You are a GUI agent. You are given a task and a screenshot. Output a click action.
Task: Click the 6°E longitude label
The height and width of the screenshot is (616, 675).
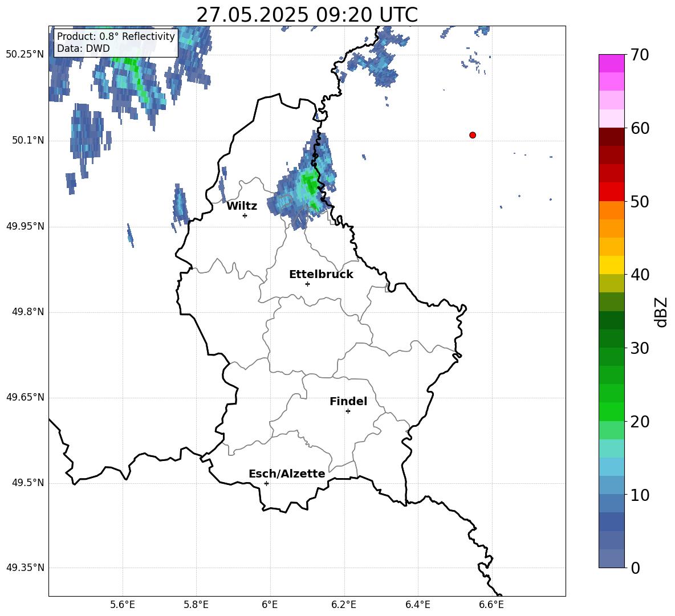coord(270,605)
